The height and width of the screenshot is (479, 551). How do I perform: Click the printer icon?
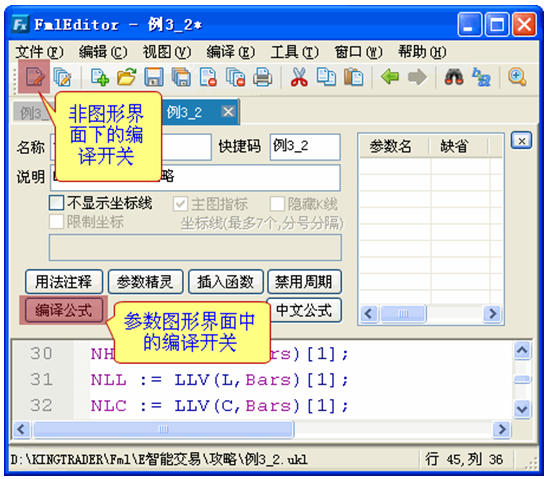click(x=262, y=77)
